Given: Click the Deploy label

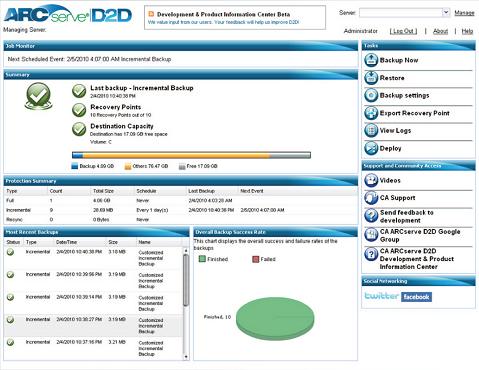Looking at the screenshot, I should click(x=390, y=148).
